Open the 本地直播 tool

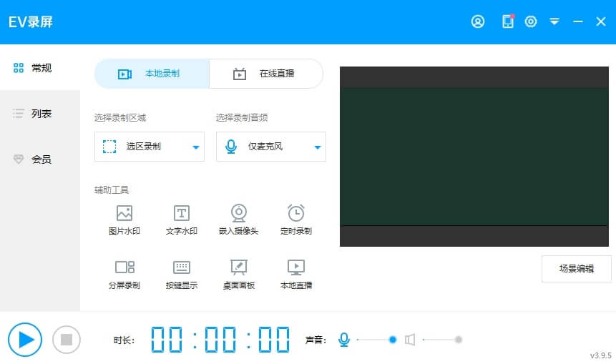coord(295,275)
